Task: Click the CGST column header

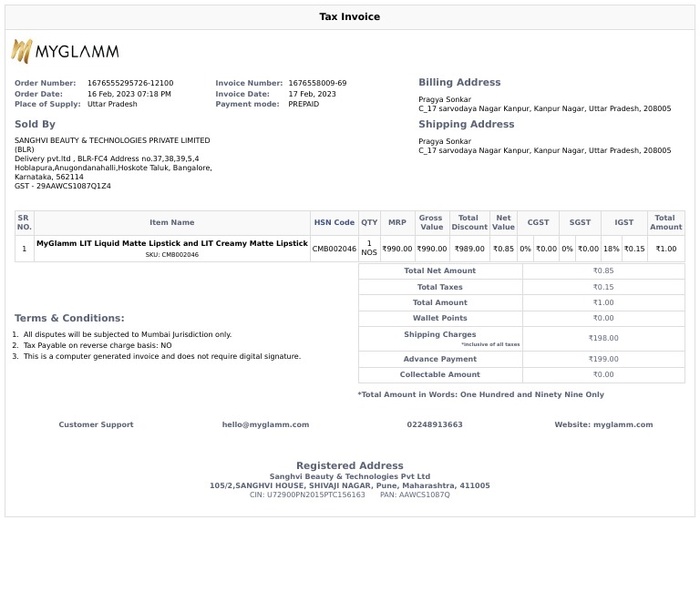Action: pyautogui.click(x=538, y=222)
